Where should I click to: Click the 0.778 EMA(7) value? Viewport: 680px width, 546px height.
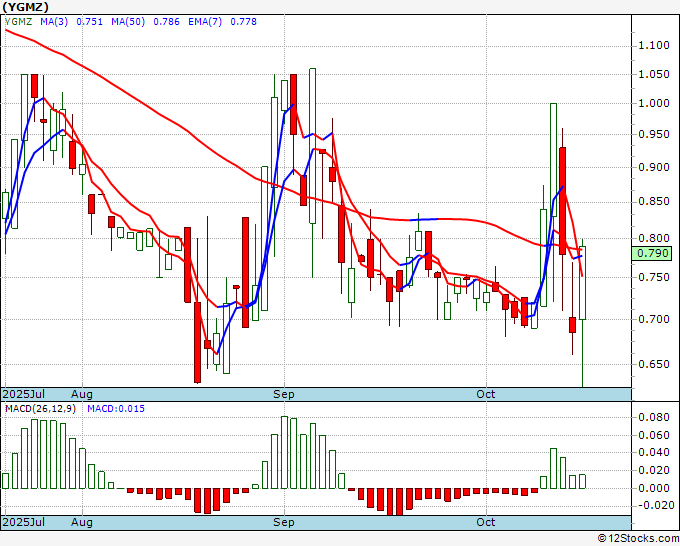[x=244, y=22]
